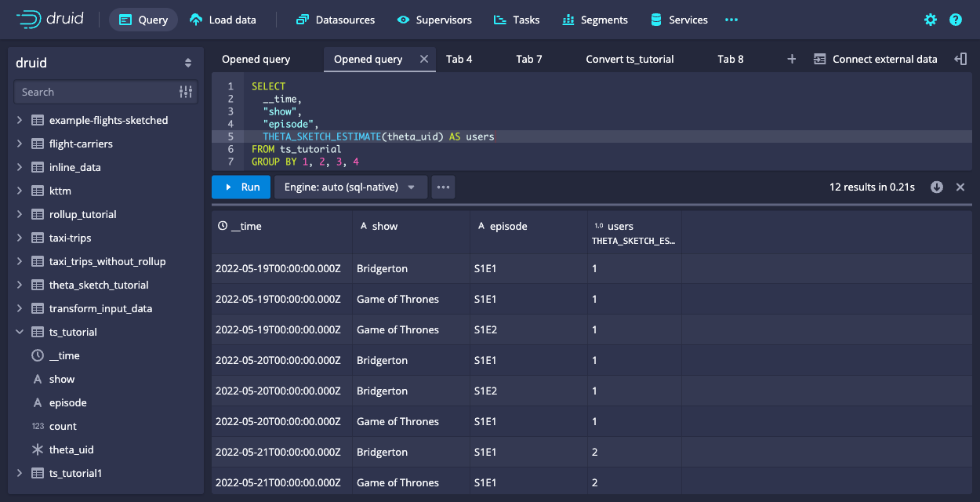Switch to the Convert ts_tutorial tab
Viewport: 980px width, 502px height.
tap(630, 59)
